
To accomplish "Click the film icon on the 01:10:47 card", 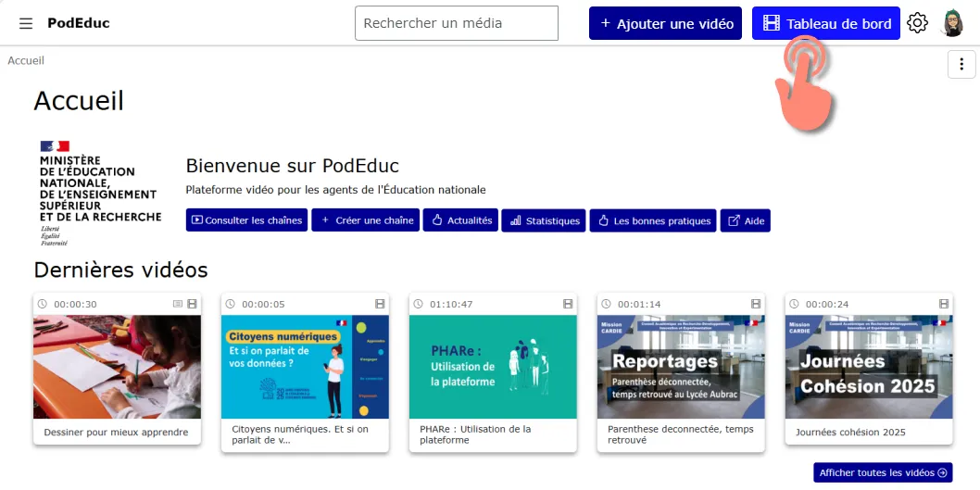I will pos(568,304).
